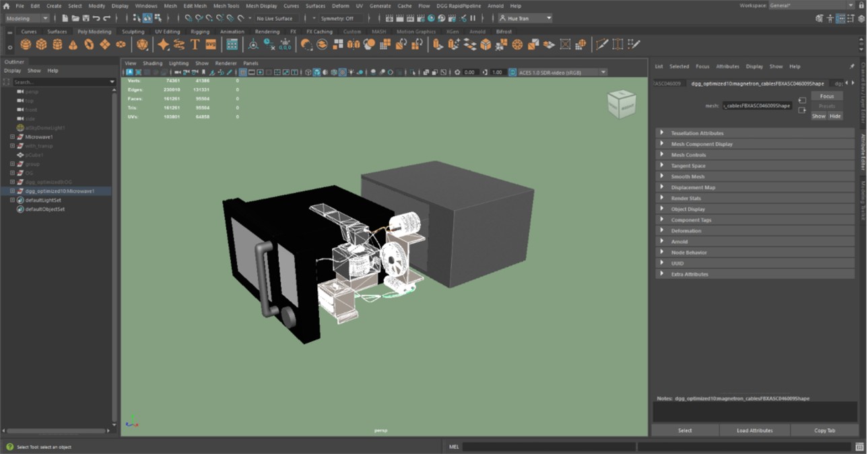
Task: Click the Extrude shelf icon
Action: click(438, 44)
